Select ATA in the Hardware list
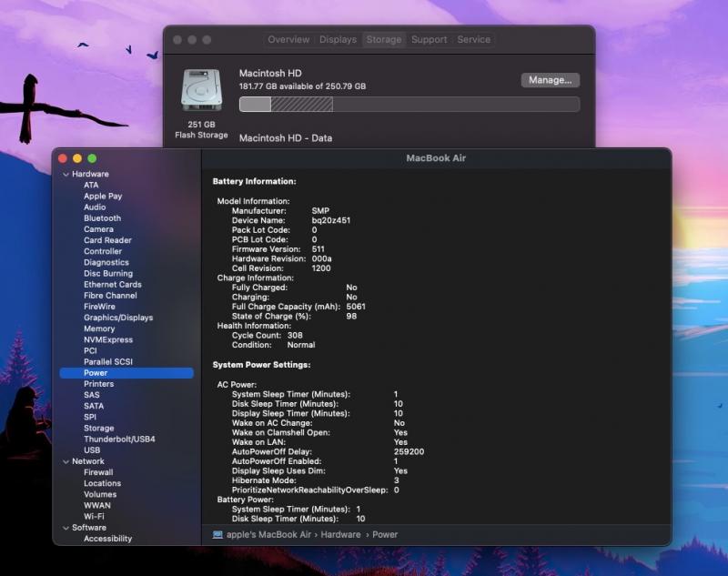The height and width of the screenshot is (576, 728). point(91,186)
